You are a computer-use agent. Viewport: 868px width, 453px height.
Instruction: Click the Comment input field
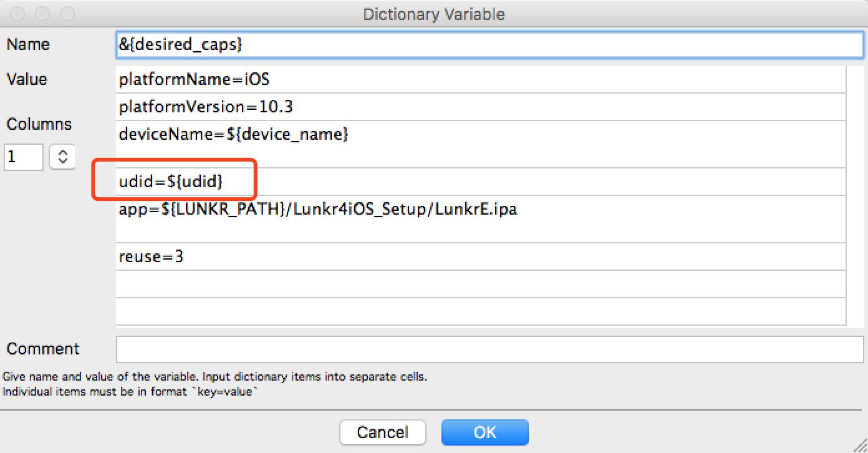tap(489, 349)
